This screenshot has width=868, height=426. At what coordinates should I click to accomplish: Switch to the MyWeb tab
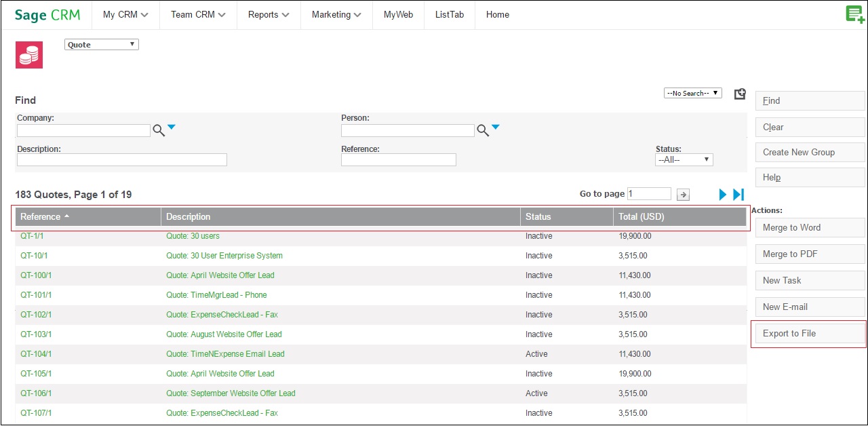coord(398,14)
